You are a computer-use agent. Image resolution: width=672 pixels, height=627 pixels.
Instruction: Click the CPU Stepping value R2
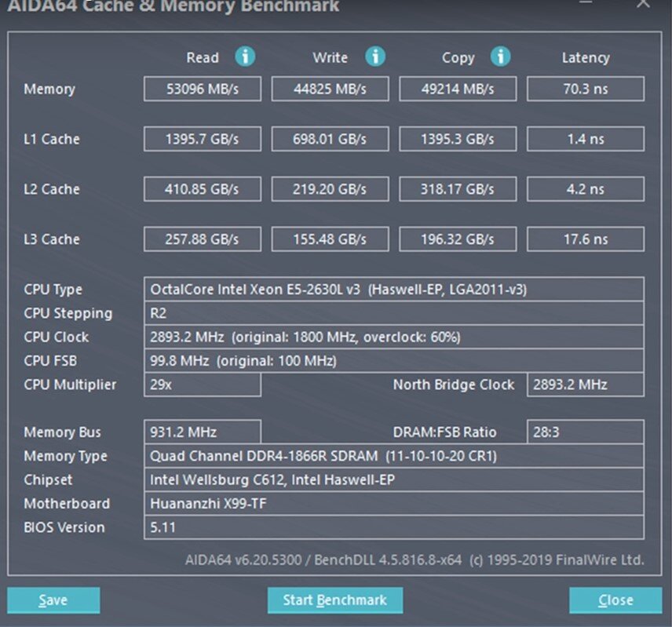point(394,313)
